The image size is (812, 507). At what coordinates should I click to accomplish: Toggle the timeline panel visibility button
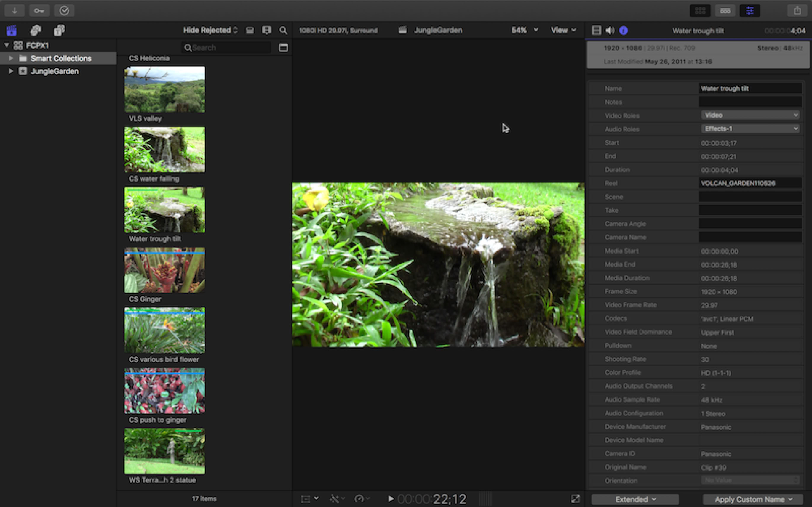pos(725,11)
